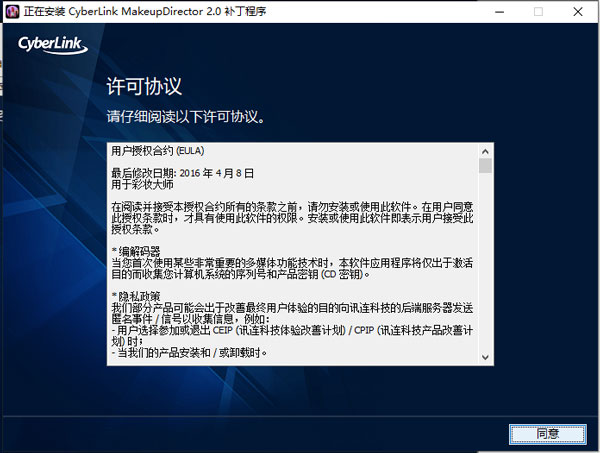Screen dimensions: 600x453
Task: Click the title 正在安装 CyberLink MakeupDirector 2.0 补丁程序
Action: click(x=145, y=11)
